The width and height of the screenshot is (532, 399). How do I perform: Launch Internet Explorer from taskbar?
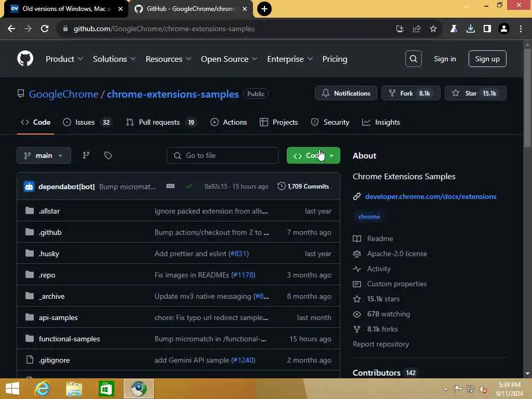tap(43, 389)
